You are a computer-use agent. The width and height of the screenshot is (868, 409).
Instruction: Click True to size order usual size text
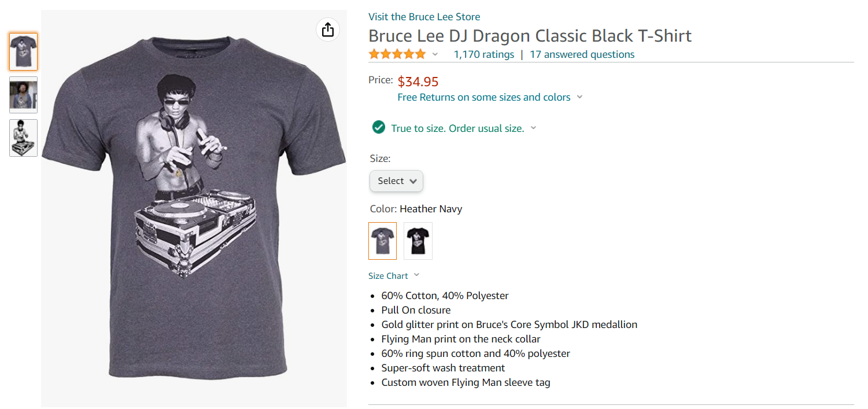pos(458,128)
